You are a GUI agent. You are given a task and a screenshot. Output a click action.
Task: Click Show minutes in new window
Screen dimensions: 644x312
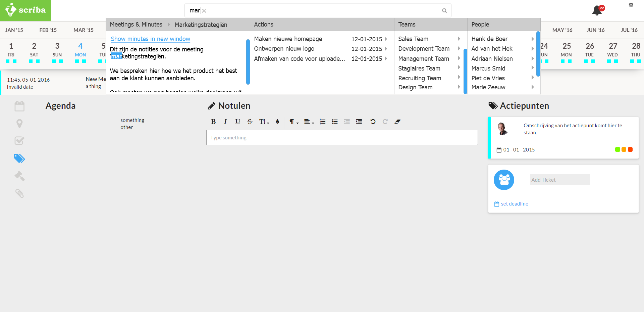[150, 39]
